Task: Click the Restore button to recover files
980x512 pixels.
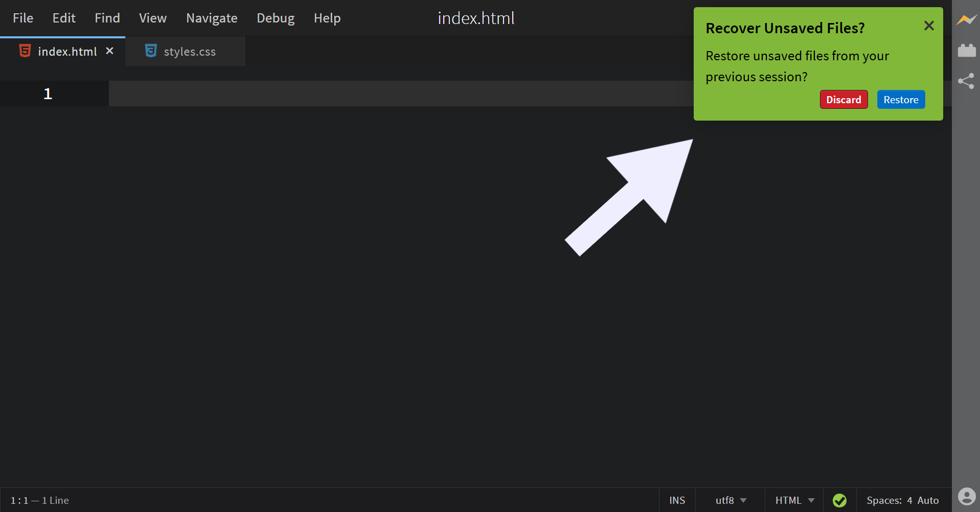Action: (x=901, y=99)
